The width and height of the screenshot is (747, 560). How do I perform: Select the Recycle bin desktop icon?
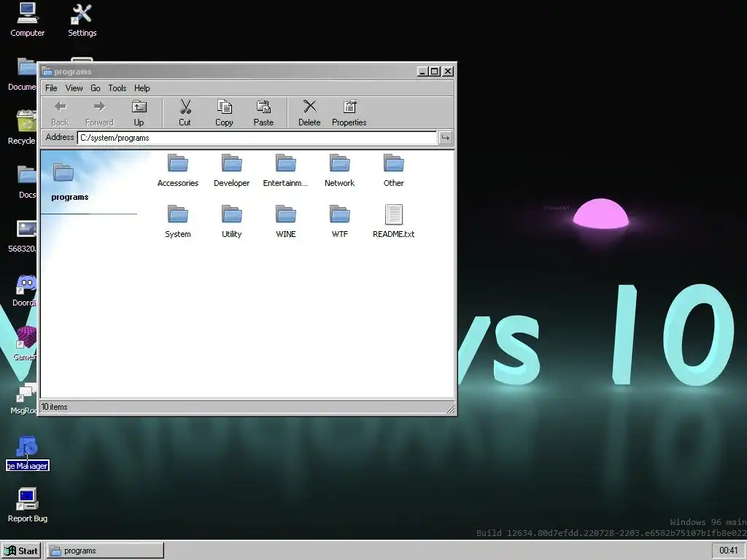(x=22, y=128)
